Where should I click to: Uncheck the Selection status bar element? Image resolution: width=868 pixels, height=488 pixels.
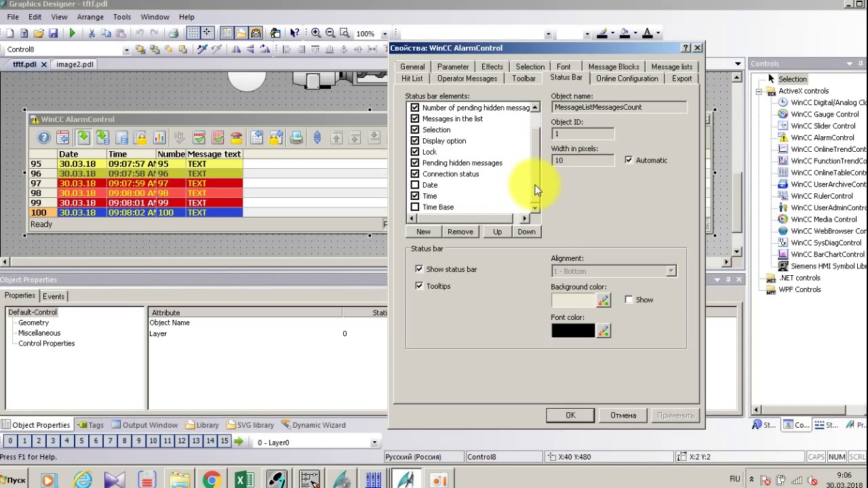tap(415, 129)
